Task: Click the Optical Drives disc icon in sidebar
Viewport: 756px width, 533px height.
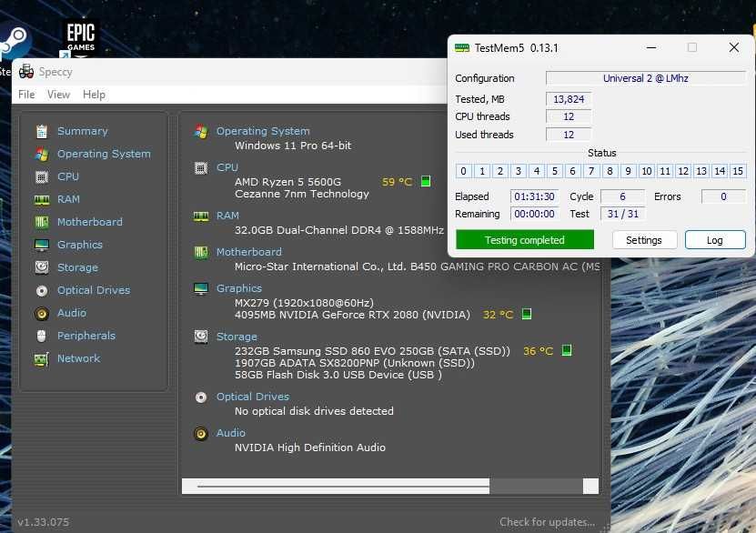Action: coord(42,290)
